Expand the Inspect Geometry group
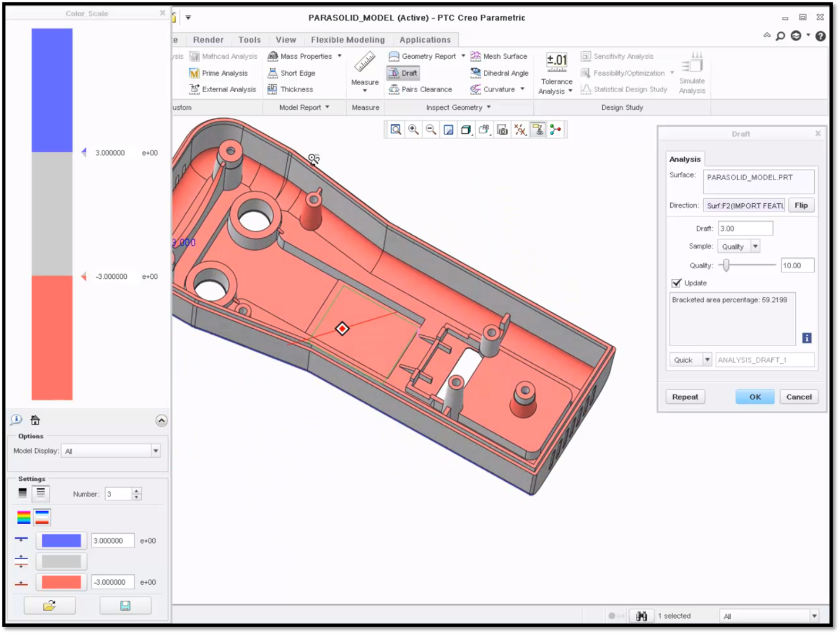Viewport: 840px width, 634px height. pyautogui.click(x=458, y=107)
